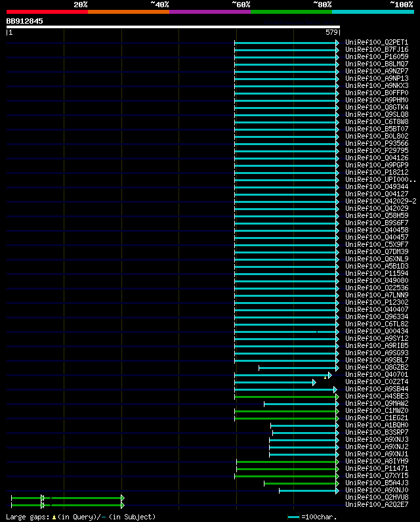Click the green alignment bar for UniRef100_C1MWZ0
The image size is (420, 522).
[285, 412]
